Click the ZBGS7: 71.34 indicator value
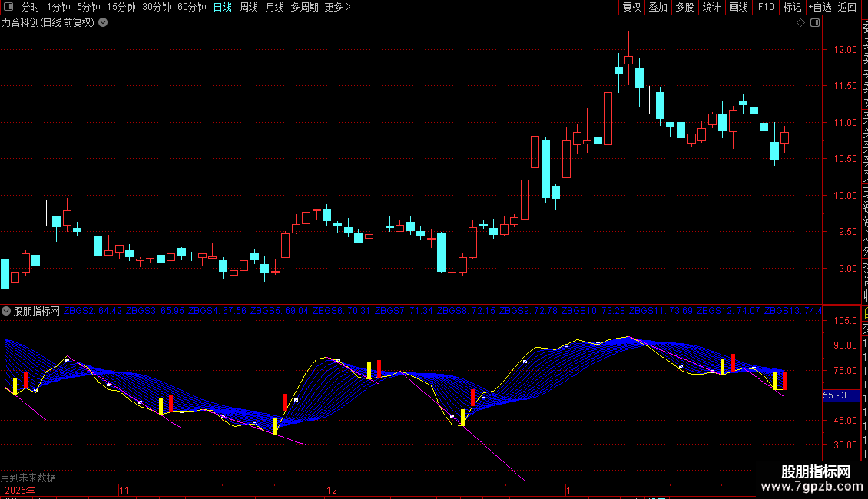 pyautogui.click(x=403, y=311)
